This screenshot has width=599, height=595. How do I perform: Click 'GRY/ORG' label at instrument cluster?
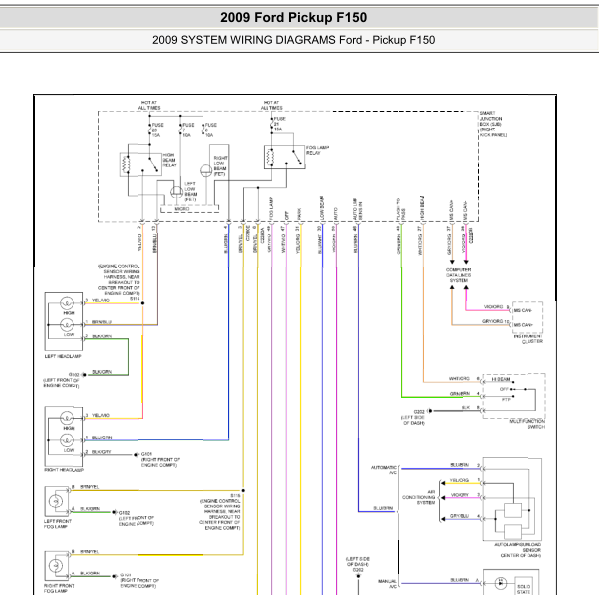tap(492, 321)
